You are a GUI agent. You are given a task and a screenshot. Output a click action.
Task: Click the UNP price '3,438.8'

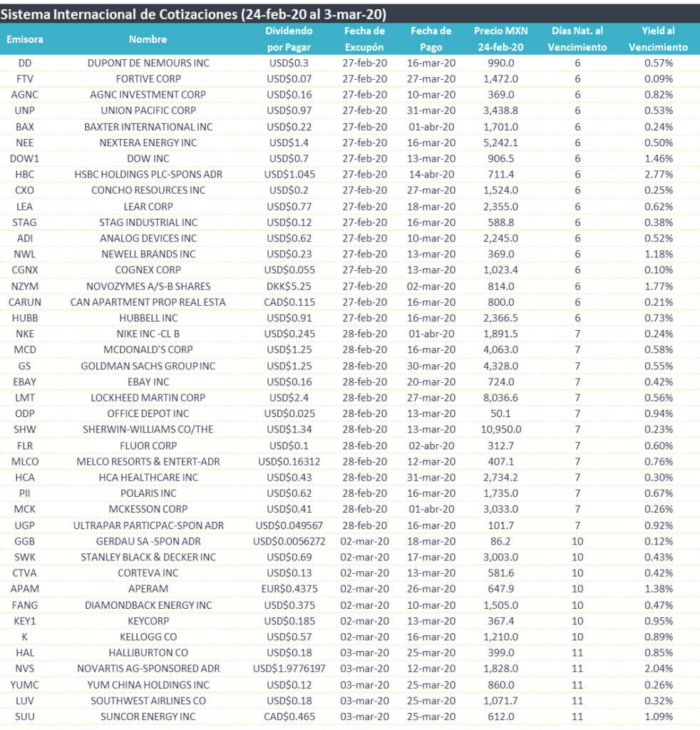[501, 110]
